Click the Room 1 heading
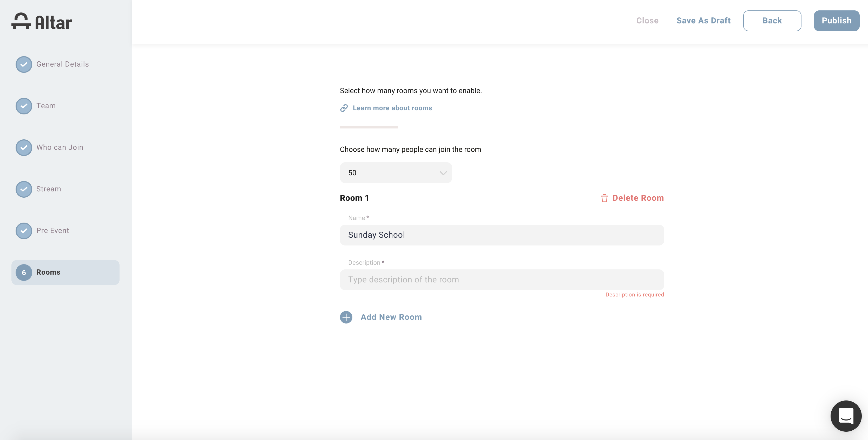 pyautogui.click(x=354, y=198)
